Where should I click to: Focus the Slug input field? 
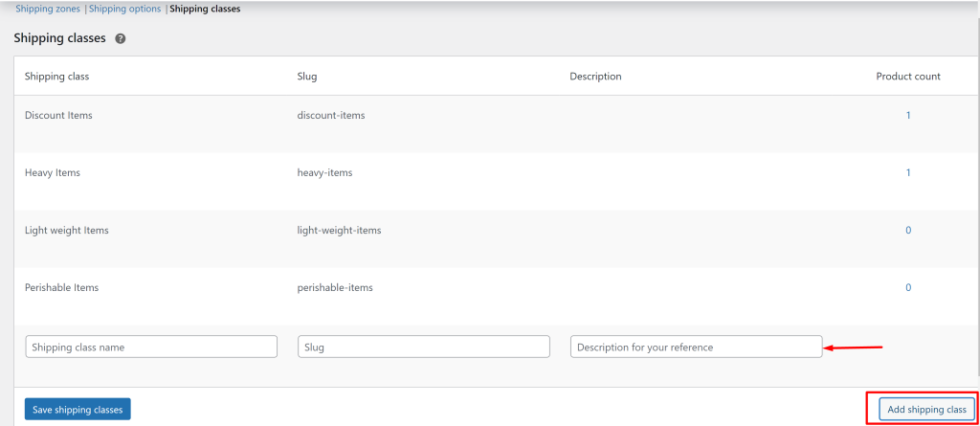click(424, 347)
